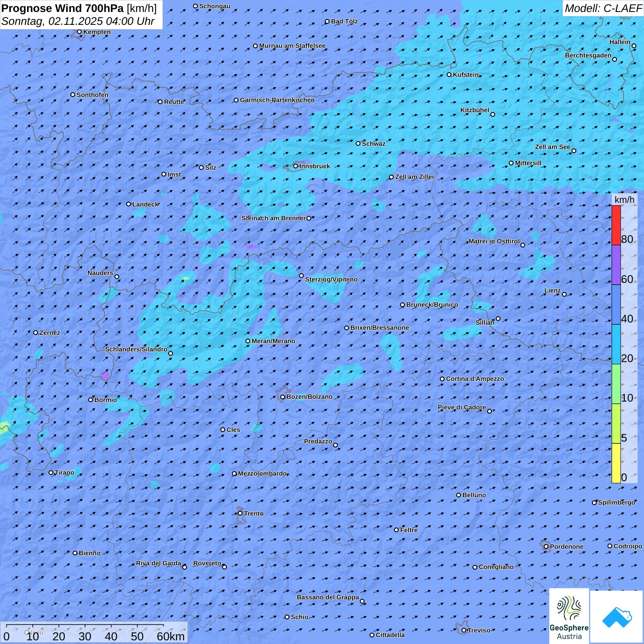This screenshot has width=644, height=644.
Task: Click the 'Conegliano' label
Action: [496, 567]
